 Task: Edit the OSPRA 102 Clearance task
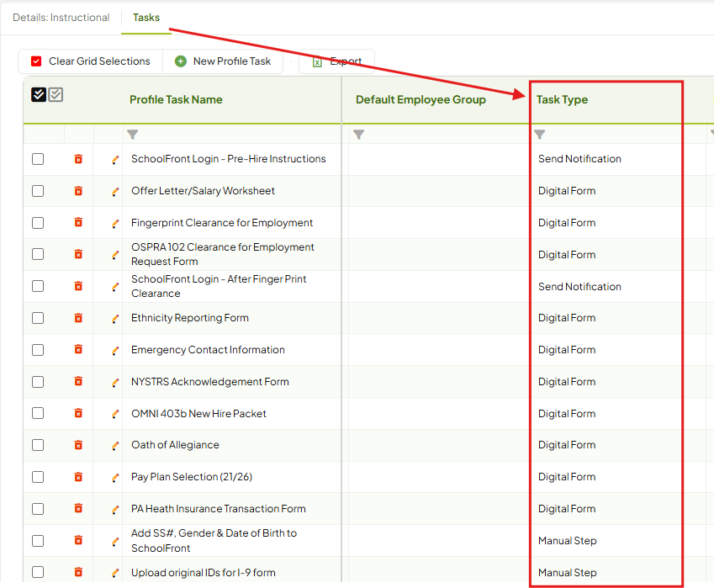(115, 255)
